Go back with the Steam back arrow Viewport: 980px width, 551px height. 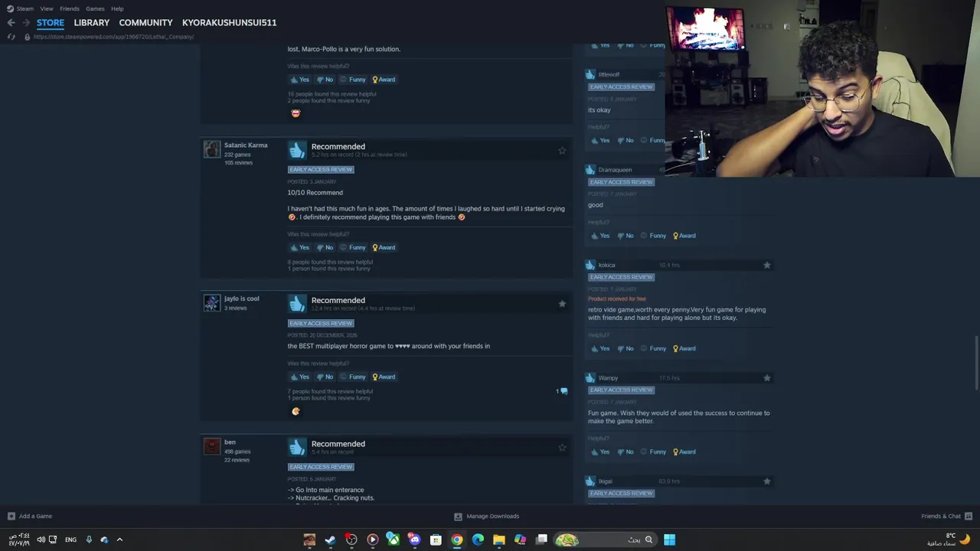(x=11, y=23)
